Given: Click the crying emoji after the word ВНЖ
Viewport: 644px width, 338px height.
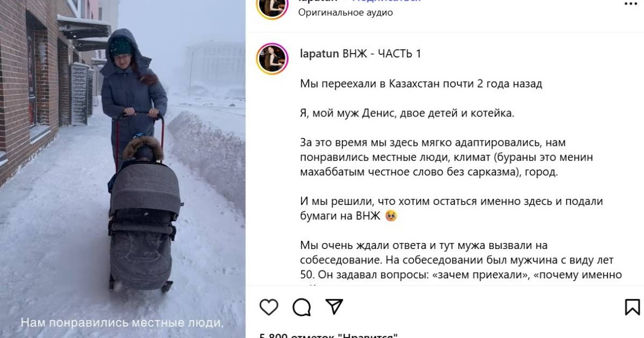Looking at the screenshot, I should tap(391, 216).
